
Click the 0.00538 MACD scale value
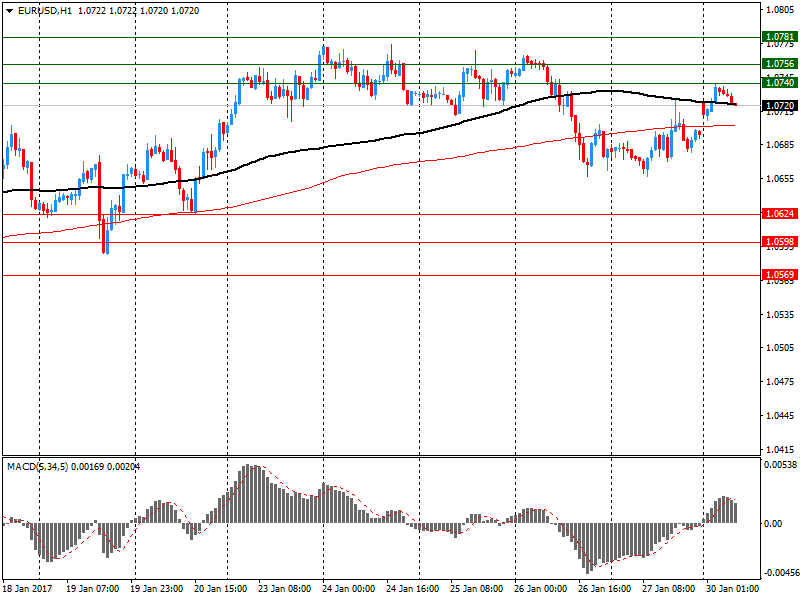click(780, 465)
